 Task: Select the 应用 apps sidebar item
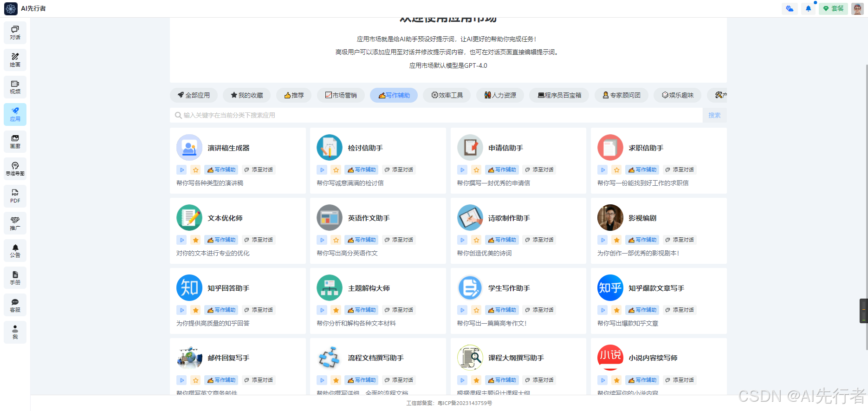point(15,114)
